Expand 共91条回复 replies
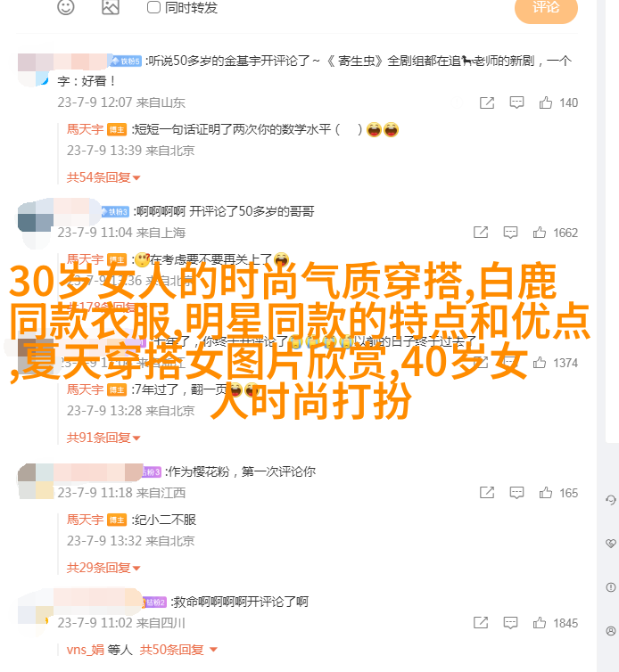619x672 pixels. tap(103, 438)
